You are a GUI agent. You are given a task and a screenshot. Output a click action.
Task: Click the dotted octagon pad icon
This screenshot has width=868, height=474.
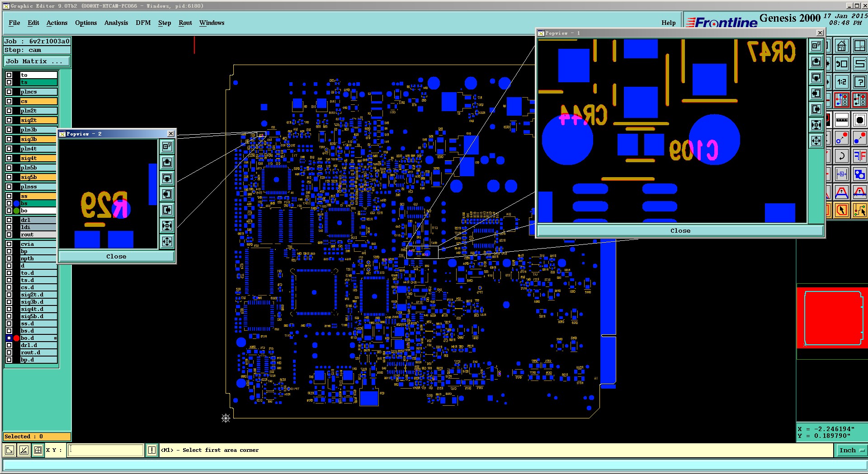(859, 120)
